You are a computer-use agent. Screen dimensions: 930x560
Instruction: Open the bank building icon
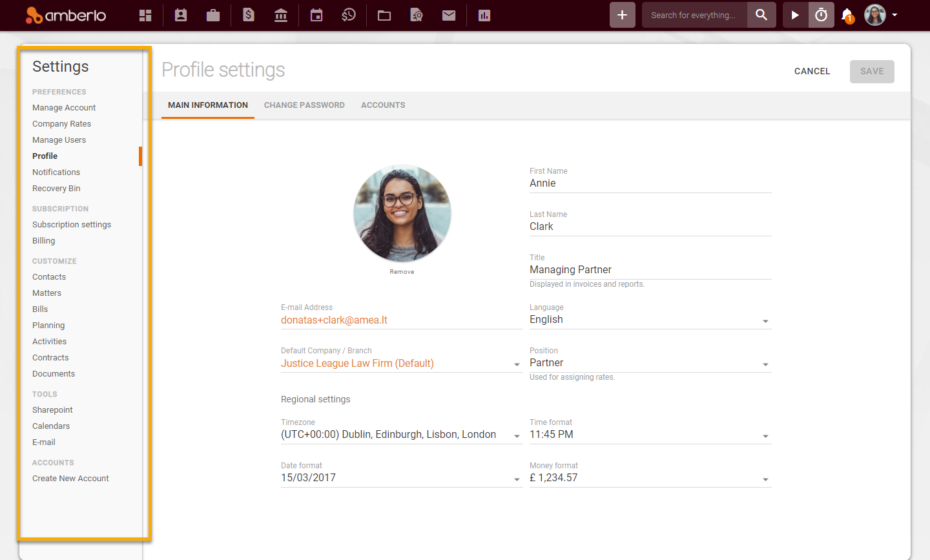click(281, 15)
